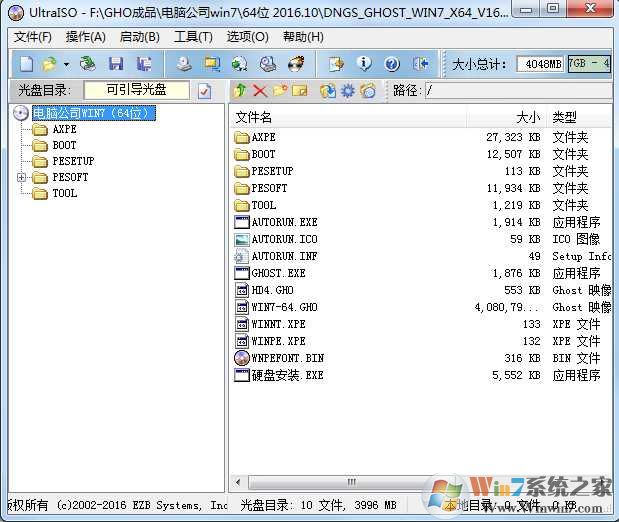The image size is (619, 522).
Task: Toggle the boot properties icon beside 可引导光盘
Action: (x=204, y=91)
